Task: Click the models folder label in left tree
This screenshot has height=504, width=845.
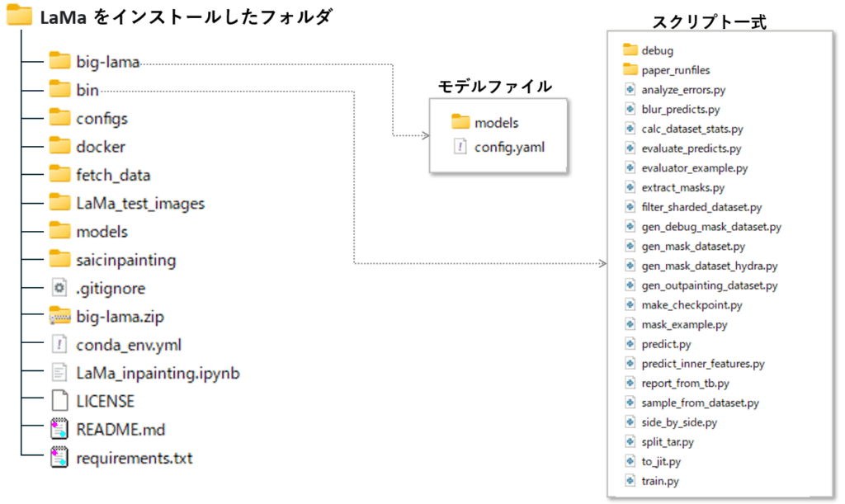Action: (x=101, y=232)
